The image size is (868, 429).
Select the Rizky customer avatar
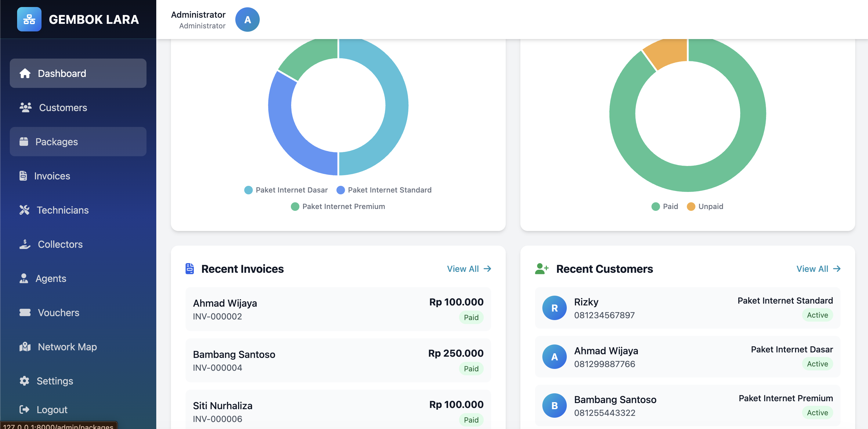(554, 308)
